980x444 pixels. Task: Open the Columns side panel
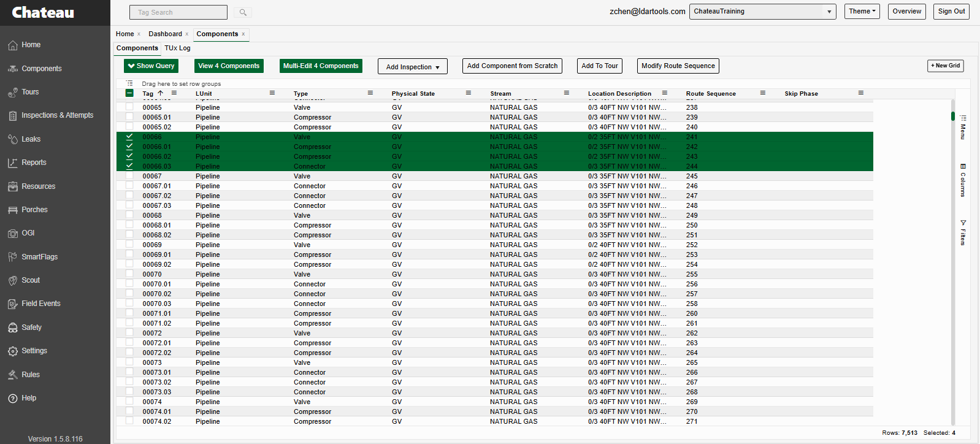coord(963,180)
